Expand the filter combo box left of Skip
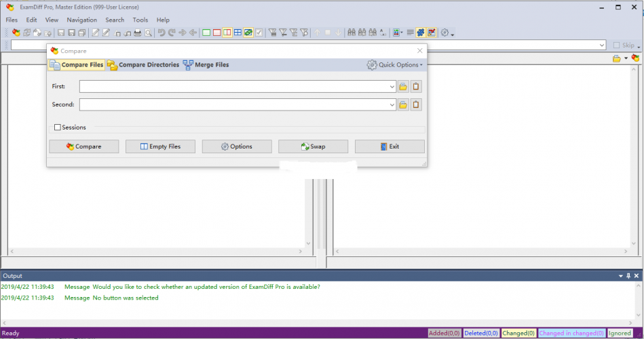 pyautogui.click(x=602, y=45)
